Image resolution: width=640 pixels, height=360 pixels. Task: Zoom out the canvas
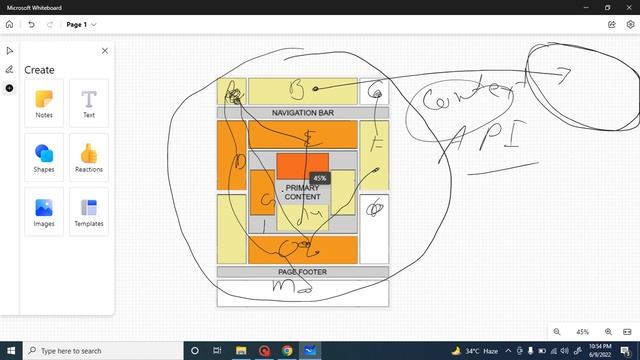point(557,332)
